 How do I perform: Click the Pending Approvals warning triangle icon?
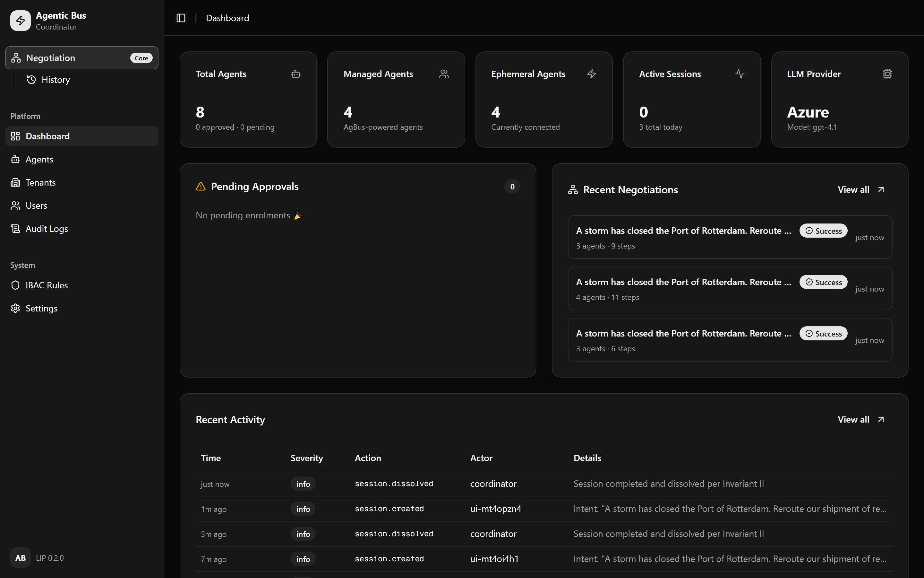[x=201, y=187]
